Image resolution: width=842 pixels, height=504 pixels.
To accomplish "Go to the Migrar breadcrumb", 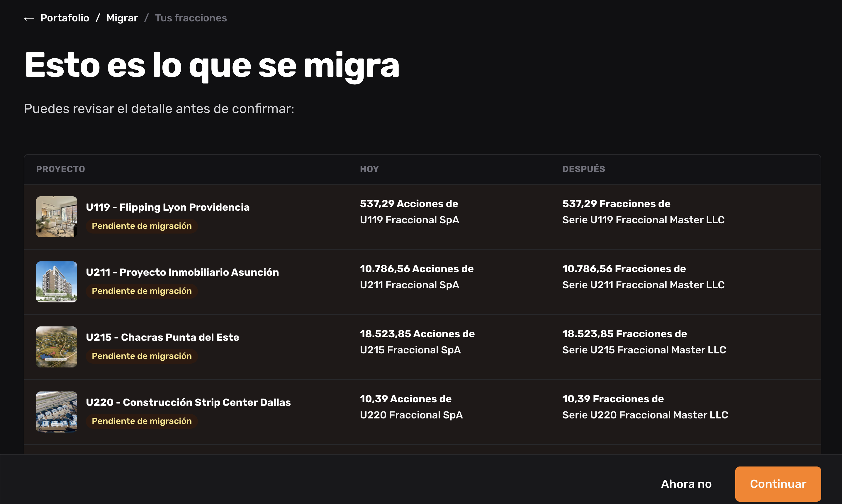I will [122, 18].
